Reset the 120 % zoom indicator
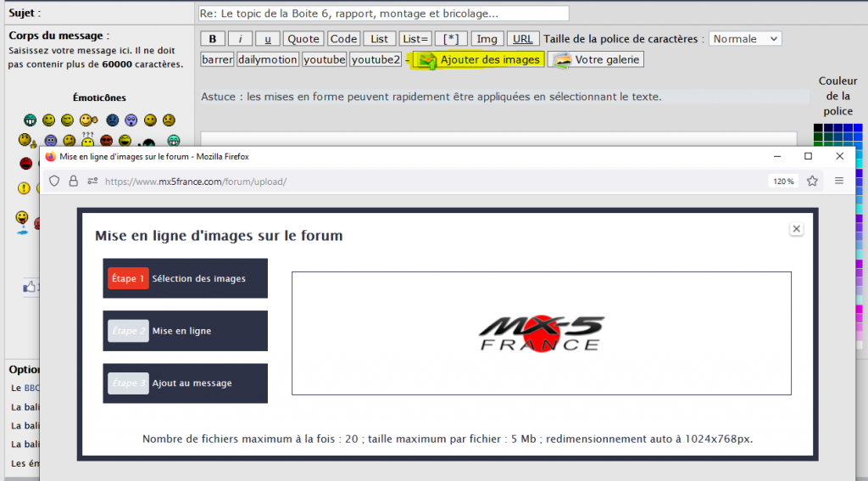 783,182
